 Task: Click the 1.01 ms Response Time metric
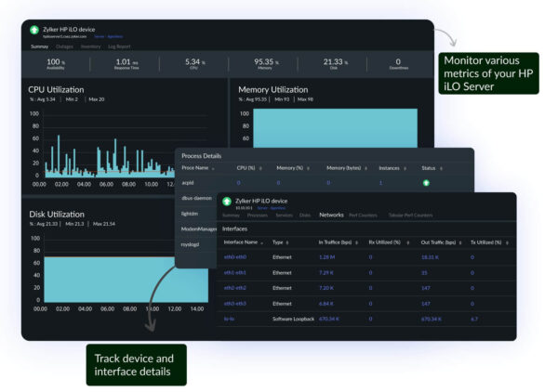coord(126,63)
